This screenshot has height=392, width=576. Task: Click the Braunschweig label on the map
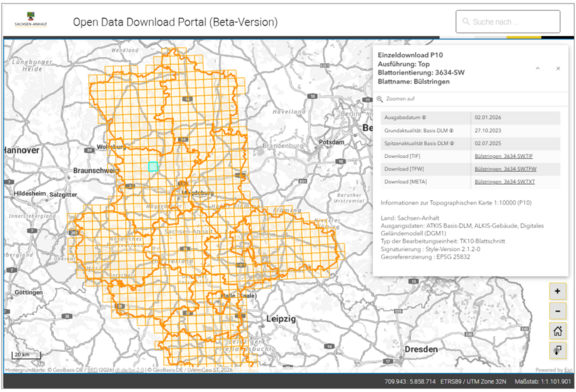(96, 170)
